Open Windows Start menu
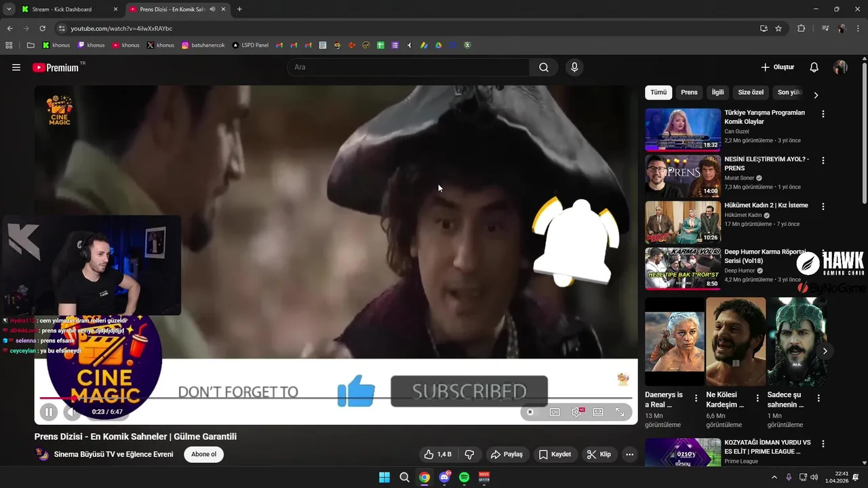This screenshot has height=488, width=868. coord(384,477)
